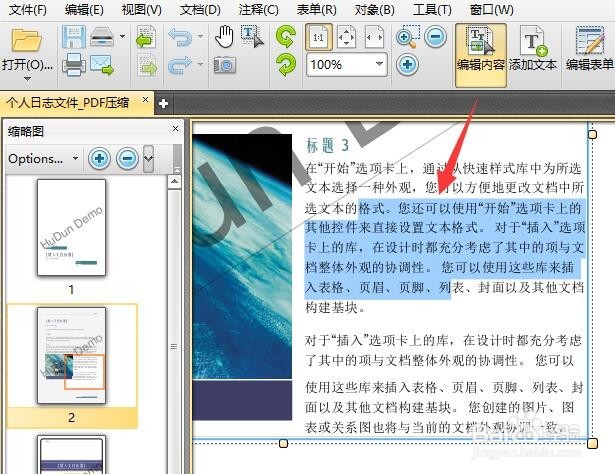Open the 注释(C) menu

click(258, 9)
